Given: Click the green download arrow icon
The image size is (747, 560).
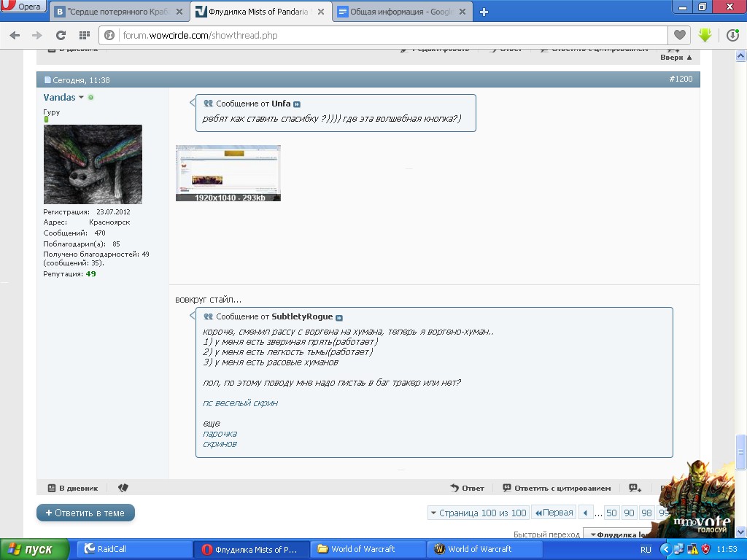Looking at the screenshot, I should point(705,35).
